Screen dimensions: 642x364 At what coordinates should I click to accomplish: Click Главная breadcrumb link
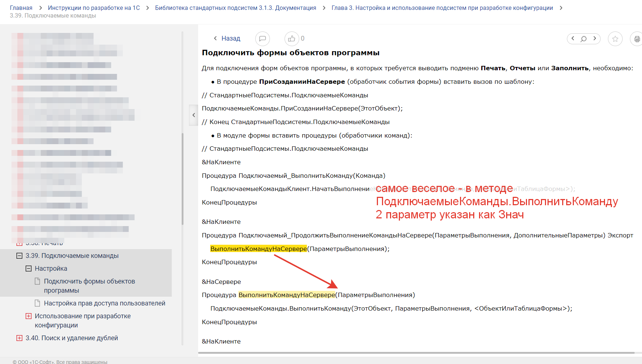click(x=21, y=8)
